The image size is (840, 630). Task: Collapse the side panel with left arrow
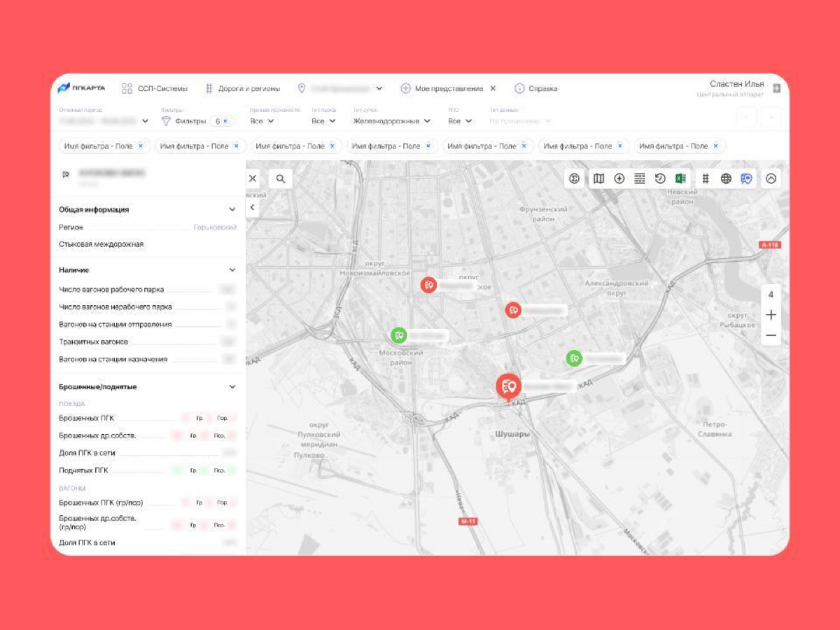pos(252,207)
